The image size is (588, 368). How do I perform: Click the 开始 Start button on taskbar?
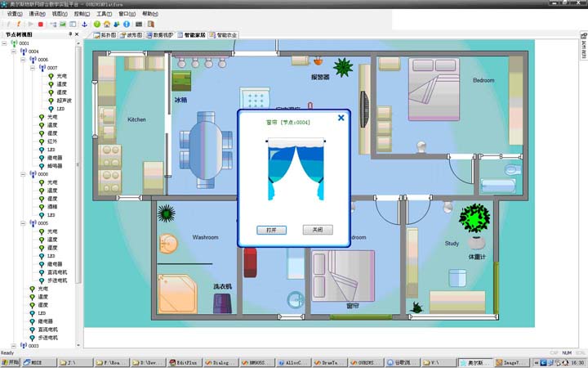11,361
